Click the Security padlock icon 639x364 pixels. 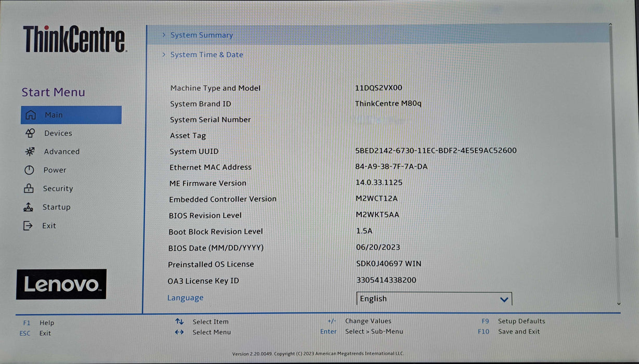coord(29,188)
